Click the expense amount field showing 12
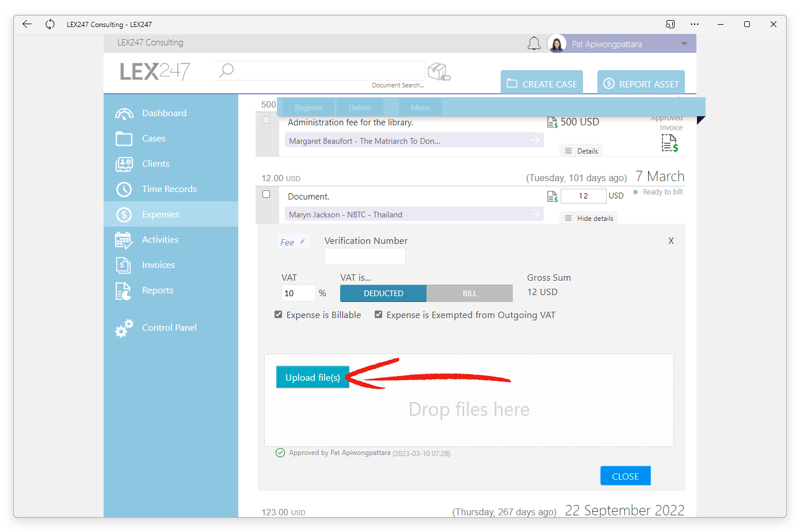Viewport: 800px width, 532px height. pyautogui.click(x=583, y=196)
